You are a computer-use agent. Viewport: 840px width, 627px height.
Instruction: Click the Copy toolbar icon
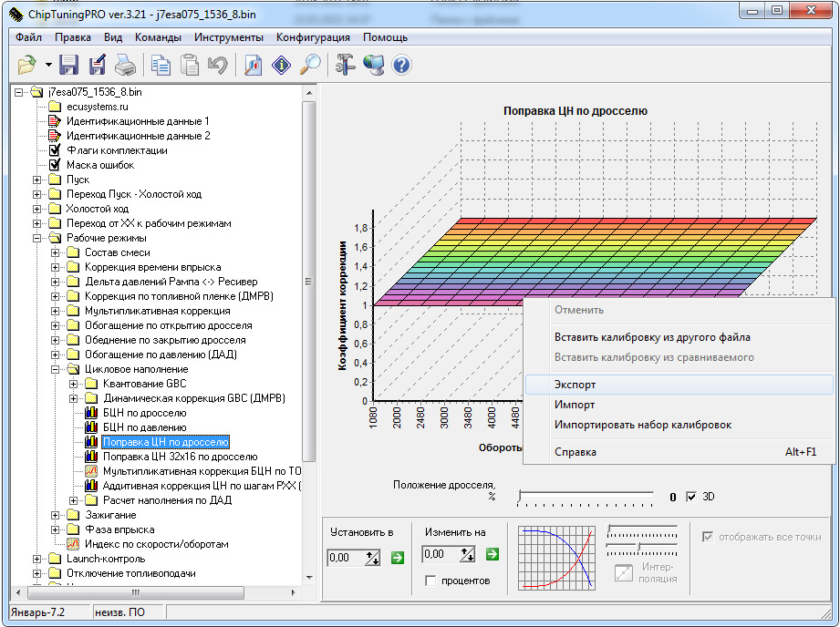161,65
